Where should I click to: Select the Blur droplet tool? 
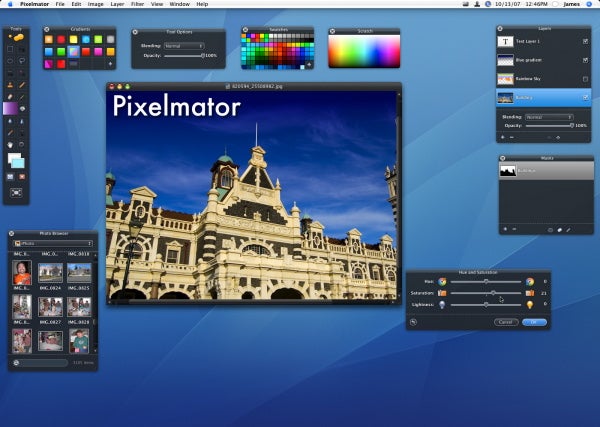pos(10,121)
